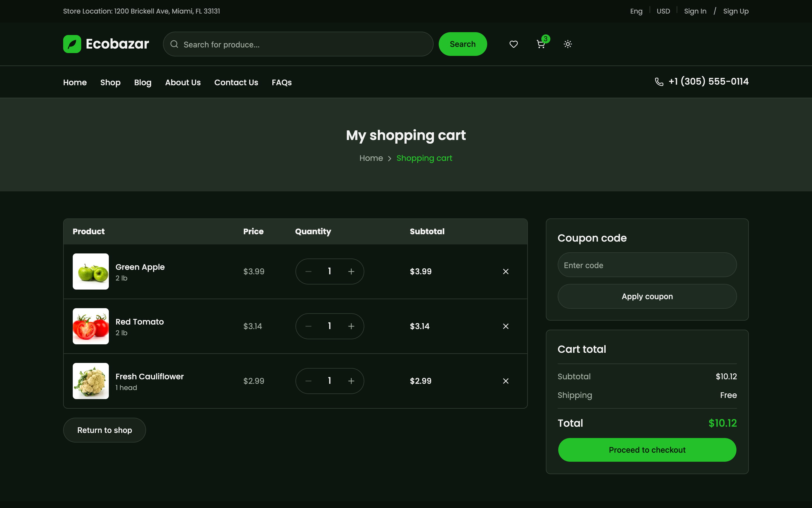
Task: Open the wishlist heart icon
Action: pyautogui.click(x=513, y=44)
